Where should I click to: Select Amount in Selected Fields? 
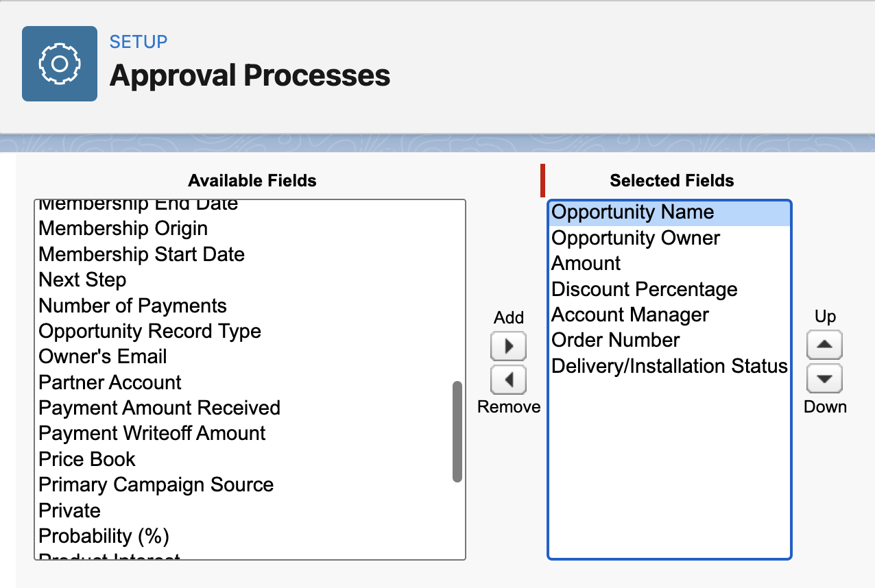pyautogui.click(x=585, y=263)
